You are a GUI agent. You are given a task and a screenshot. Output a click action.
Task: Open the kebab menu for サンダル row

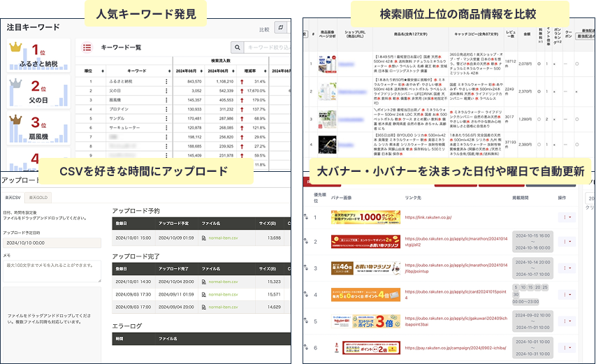click(x=166, y=119)
